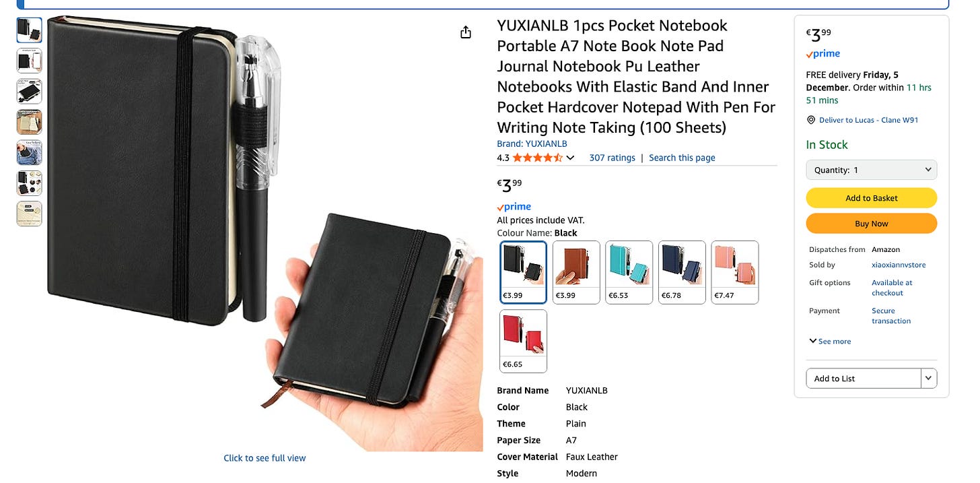Open the Quantity dropdown
This screenshot has width=980, height=483.
pos(872,170)
